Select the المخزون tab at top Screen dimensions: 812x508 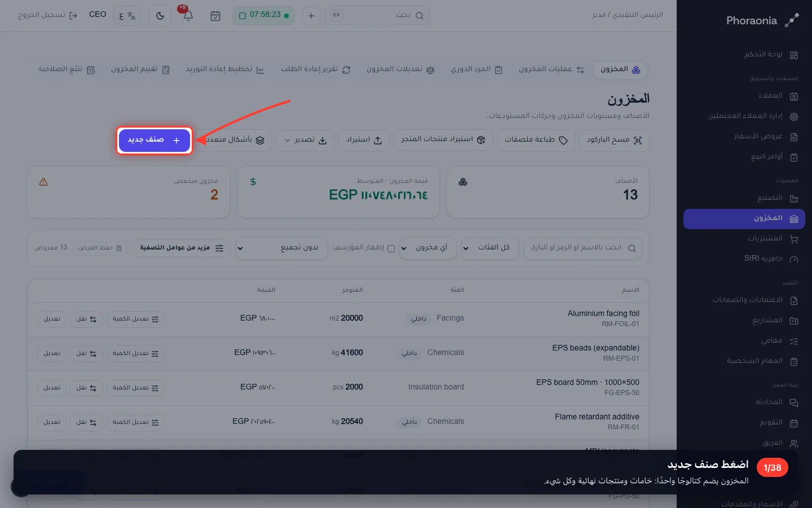tap(620, 69)
